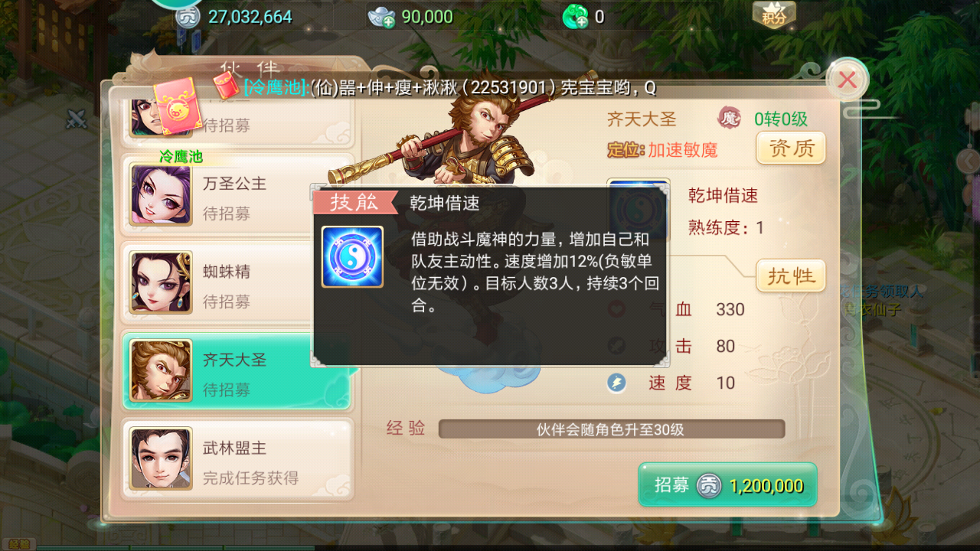Click the 乾坤借速 yin-yang skill icon in tooltip
The height and width of the screenshot is (551, 980).
(352, 256)
